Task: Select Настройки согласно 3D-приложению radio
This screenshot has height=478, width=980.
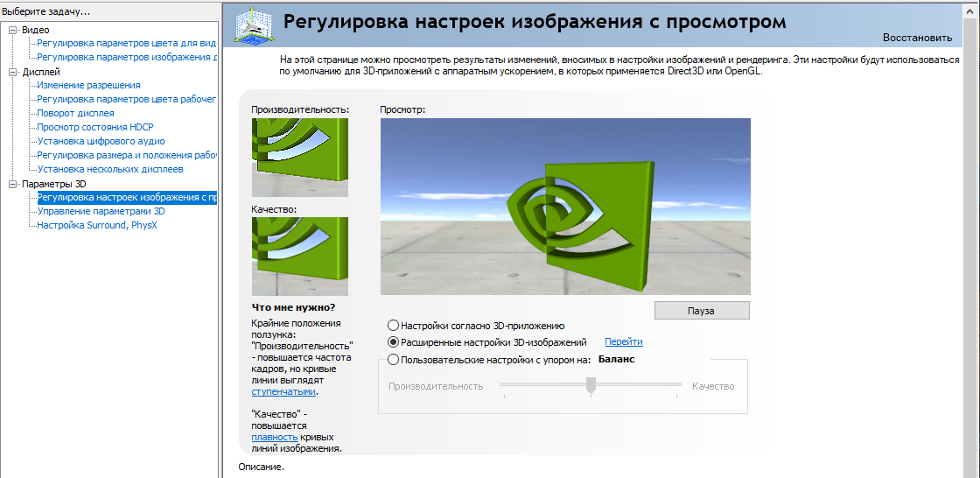Action: pos(393,326)
